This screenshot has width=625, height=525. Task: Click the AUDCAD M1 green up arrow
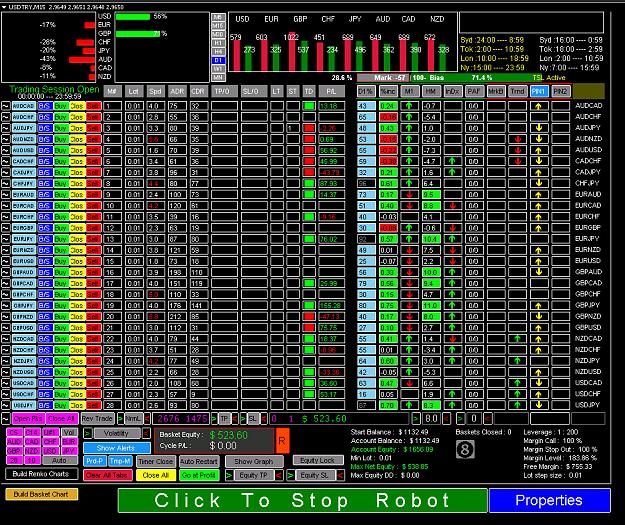click(409, 106)
